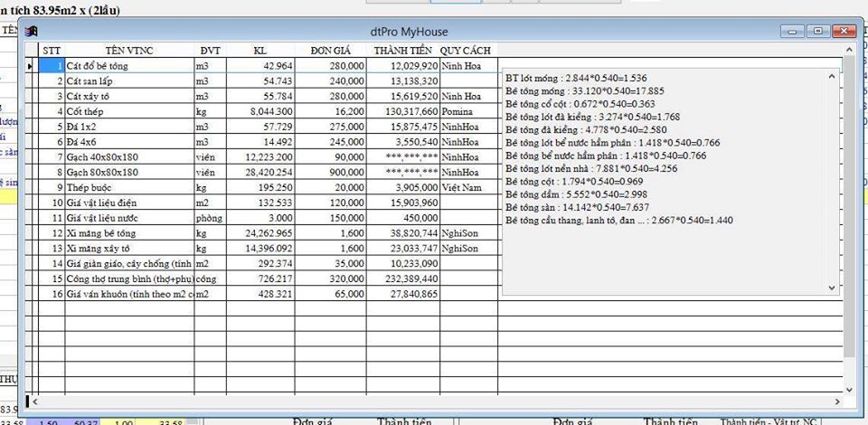Select the Công thợ trung bình row
This screenshot has height=425, width=868.
128,279
